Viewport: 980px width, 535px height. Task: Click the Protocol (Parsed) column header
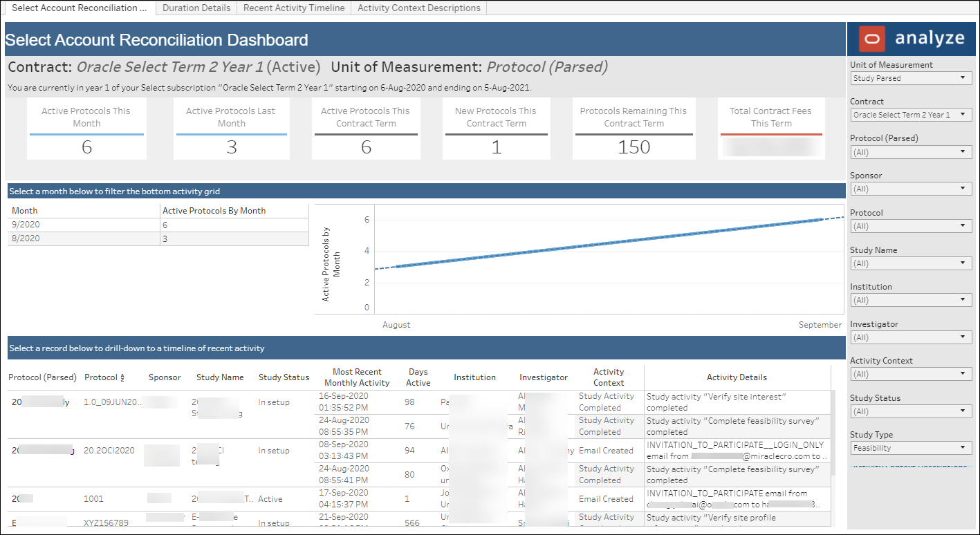point(42,377)
